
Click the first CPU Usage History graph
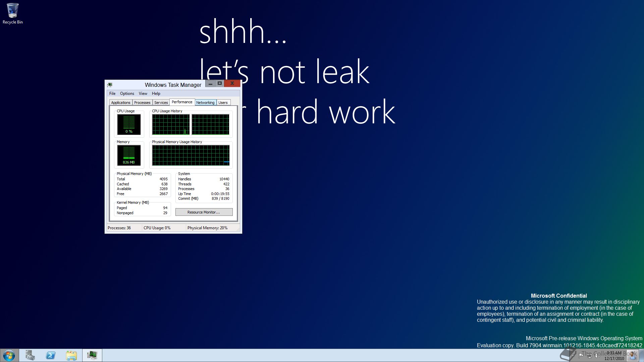[171, 124]
